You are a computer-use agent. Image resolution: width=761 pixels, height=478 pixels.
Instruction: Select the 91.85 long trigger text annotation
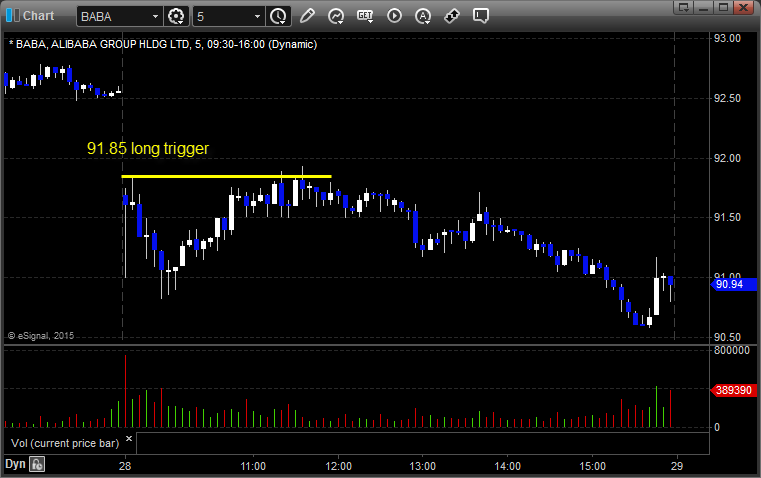tap(148, 148)
